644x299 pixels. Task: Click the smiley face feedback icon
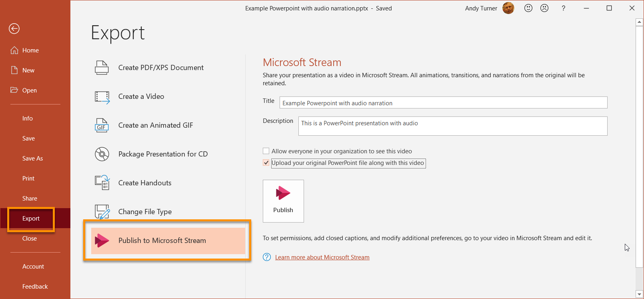tap(528, 8)
